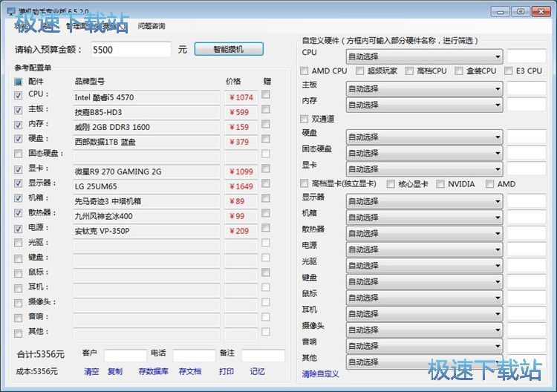Uncheck the 显示器 component checkbox in the config list
Viewport: 557px width, 392px height.
tap(18, 183)
